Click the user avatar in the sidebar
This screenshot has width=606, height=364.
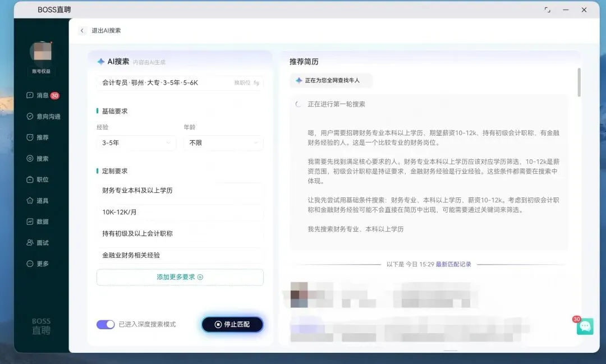[42, 53]
